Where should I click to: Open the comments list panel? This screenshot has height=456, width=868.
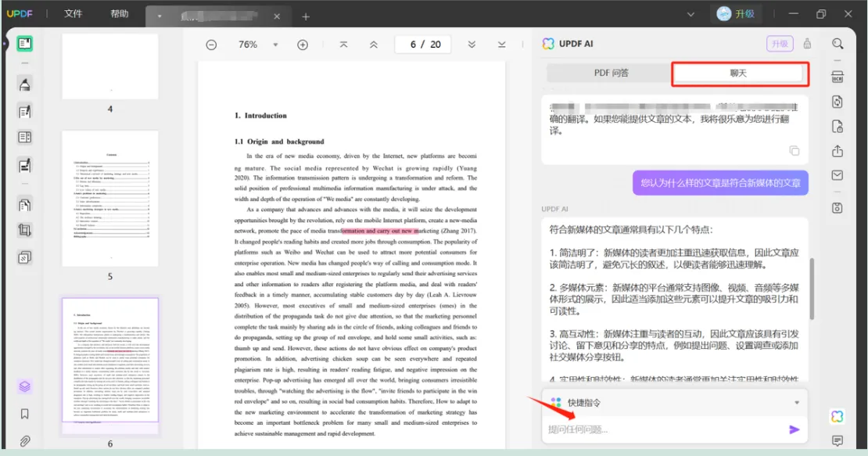(838, 441)
